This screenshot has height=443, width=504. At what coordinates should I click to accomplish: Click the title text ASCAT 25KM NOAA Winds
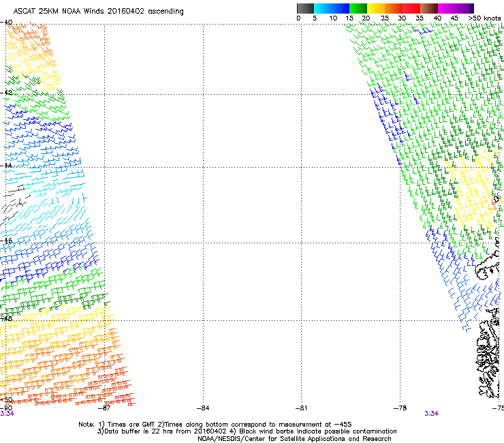pos(59,12)
